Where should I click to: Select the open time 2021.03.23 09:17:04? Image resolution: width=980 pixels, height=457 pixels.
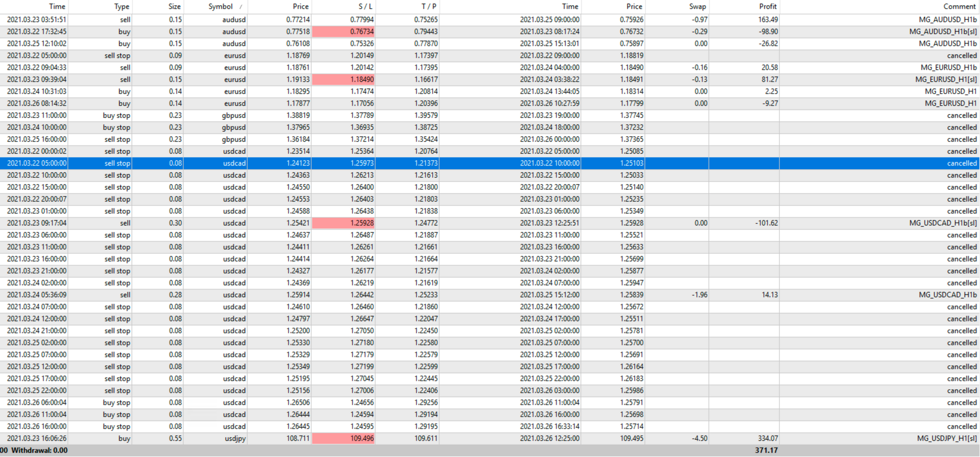click(x=37, y=223)
